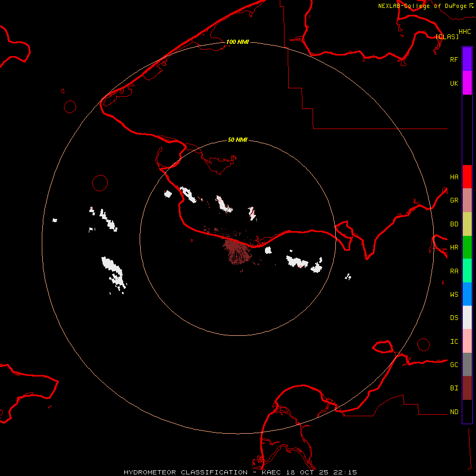Image resolution: width=476 pixels, height=476 pixels.
Task: Click the RA legend label
Action: click(454, 271)
